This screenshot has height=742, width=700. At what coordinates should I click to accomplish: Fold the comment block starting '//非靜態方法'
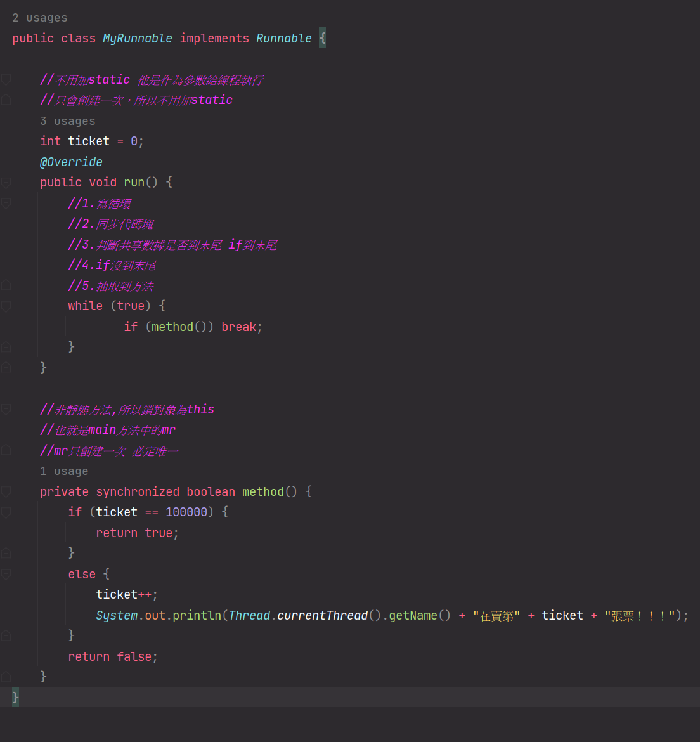pyautogui.click(x=6, y=409)
